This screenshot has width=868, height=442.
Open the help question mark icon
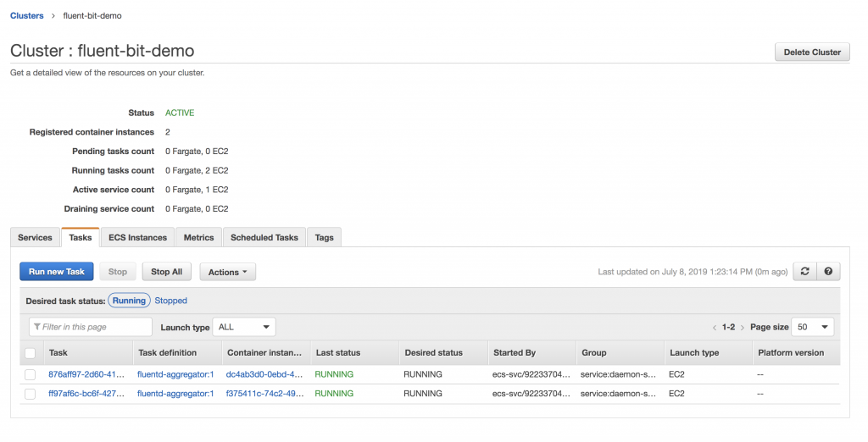pyautogui.click(x=828, y=272)
